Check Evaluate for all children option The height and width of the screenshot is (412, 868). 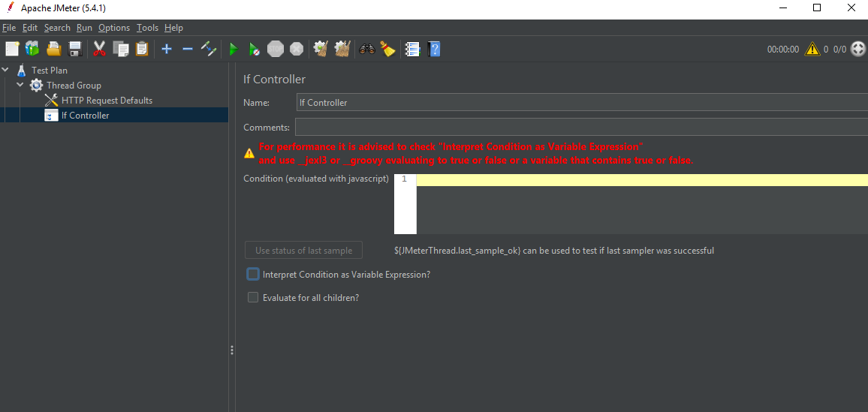[x=253, y=297]
